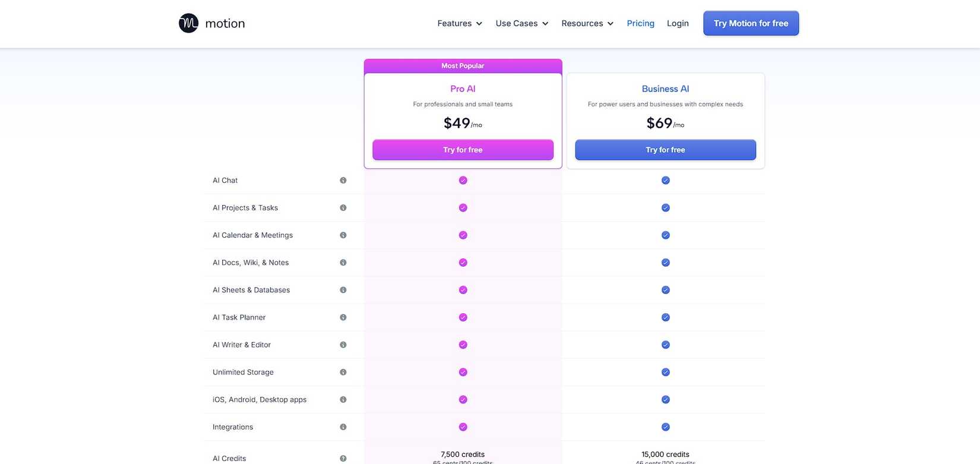Open info icon for AI Docs, Wiki, & Notes
This screenshot has height=464, width=980.
tap(343, 263)
